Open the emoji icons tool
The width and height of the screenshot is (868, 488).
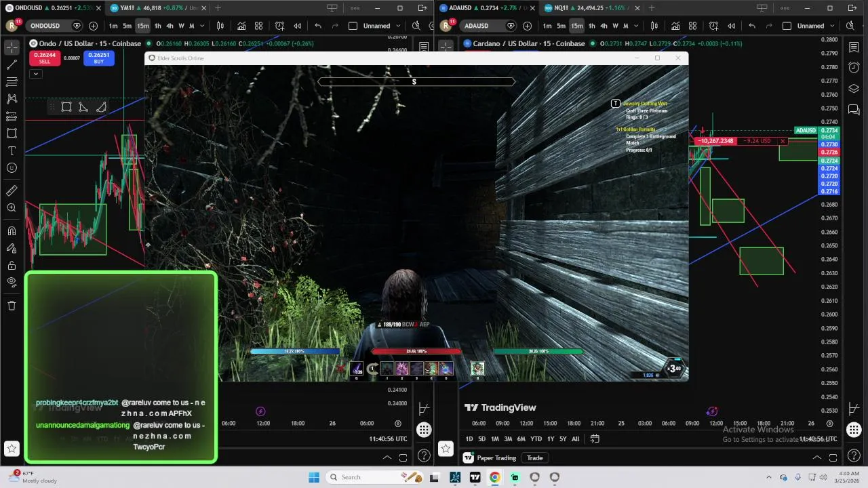pos(12,167)
